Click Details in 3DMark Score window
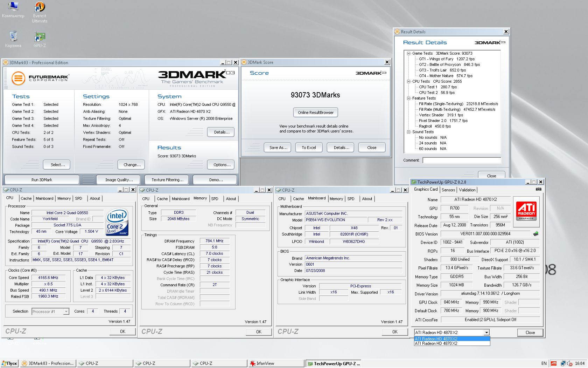The height and width of the screenshot is (368, 588). point(341,148)
